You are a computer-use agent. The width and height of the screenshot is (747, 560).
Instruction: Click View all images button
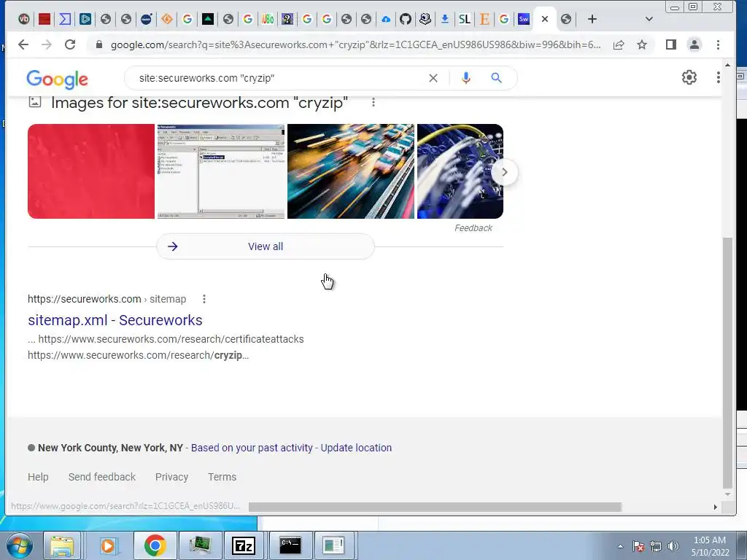(266, 246)
